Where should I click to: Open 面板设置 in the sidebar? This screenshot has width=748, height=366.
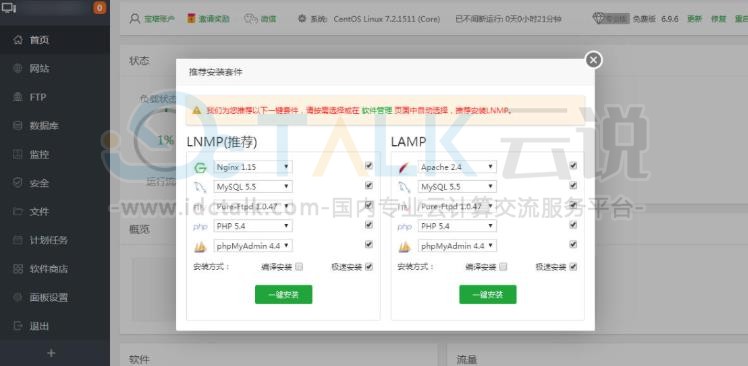pyautogui.click(x=55, y=297)
